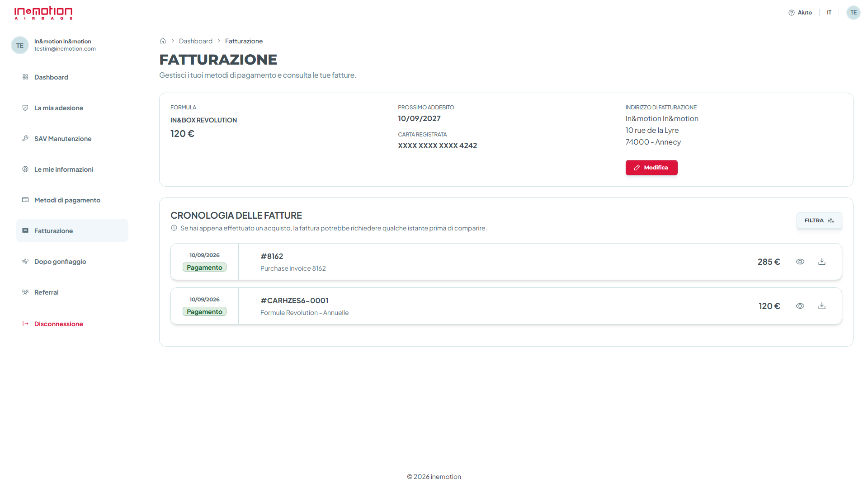
Task: Click the Pagamento badge on invoice #8162
Action: (204, 267)
